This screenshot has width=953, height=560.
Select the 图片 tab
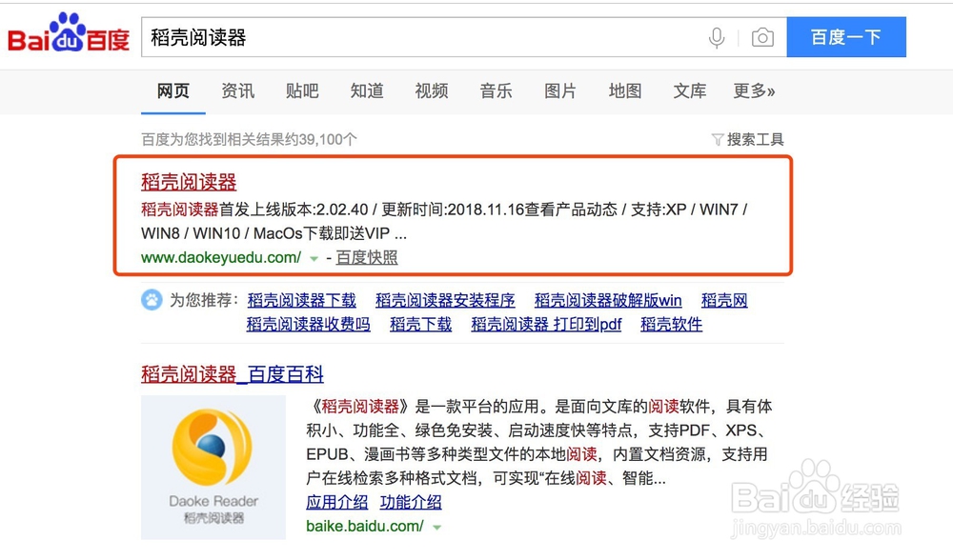pyautogui.click(x=560, y=91)
